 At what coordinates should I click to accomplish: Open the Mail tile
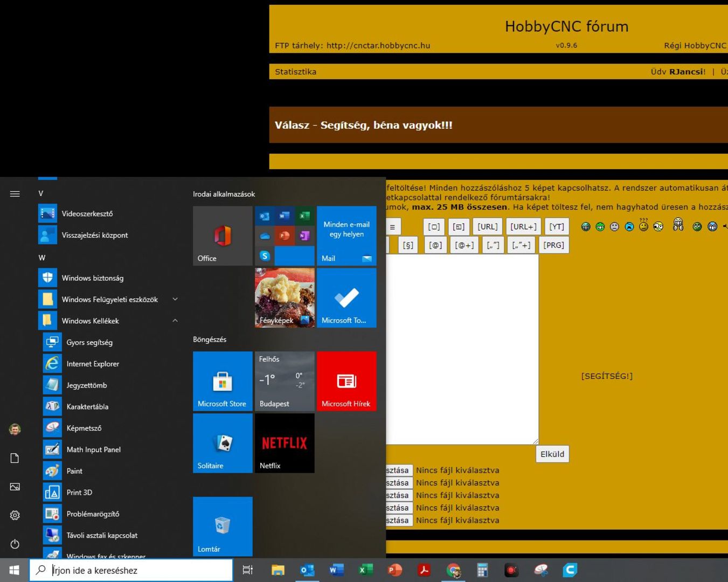point(346,235)
